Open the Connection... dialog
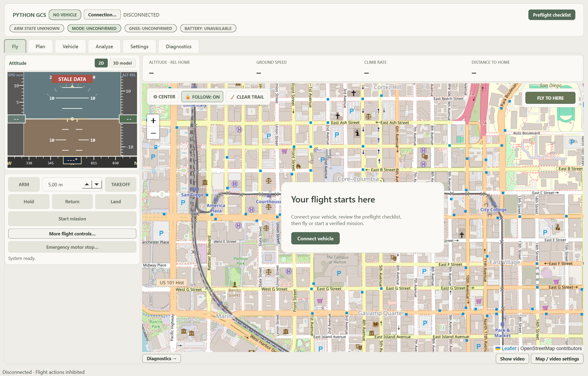Viewport: 588px width, 376px height. point(102,15)
